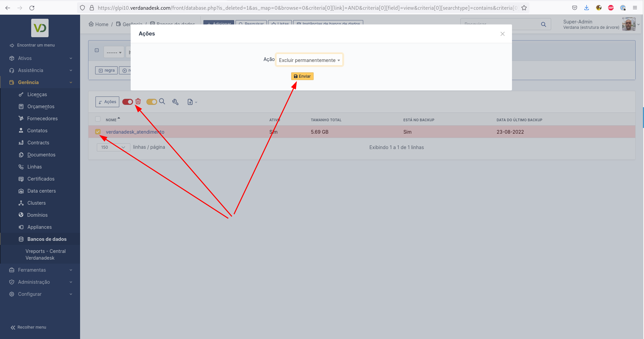Open Data centers from the sidebar
Viewport: 644px width, 339px height.
[41, 191]
